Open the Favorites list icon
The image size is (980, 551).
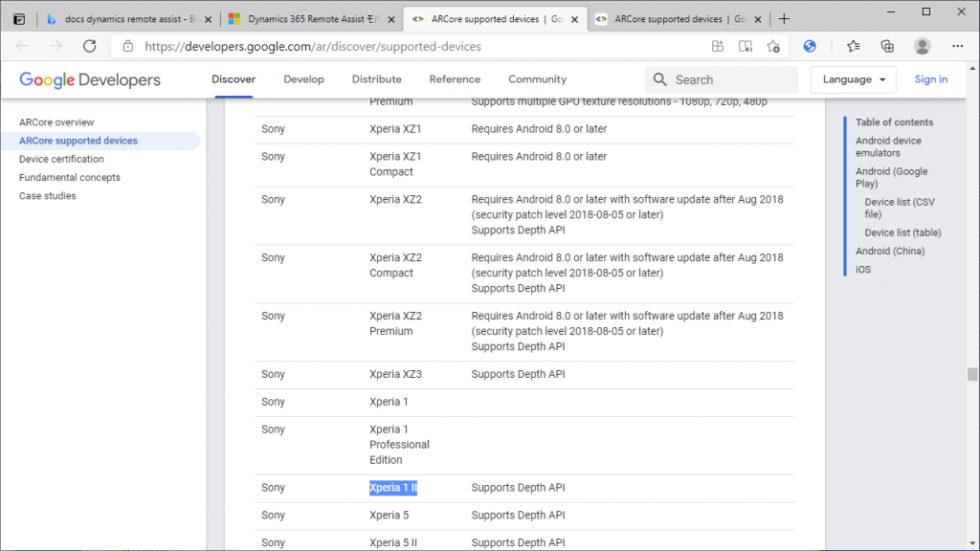(x=853, y=46)
